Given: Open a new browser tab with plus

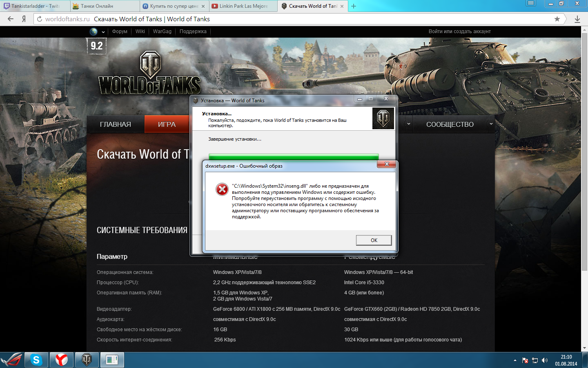Looking at the screenshot, I should pos(354,6).
